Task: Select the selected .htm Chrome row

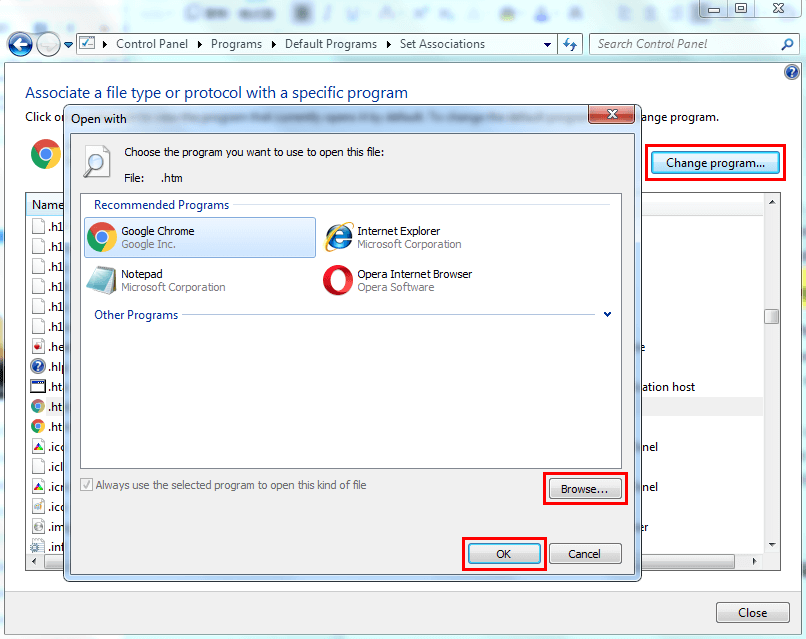Action: 46,407
